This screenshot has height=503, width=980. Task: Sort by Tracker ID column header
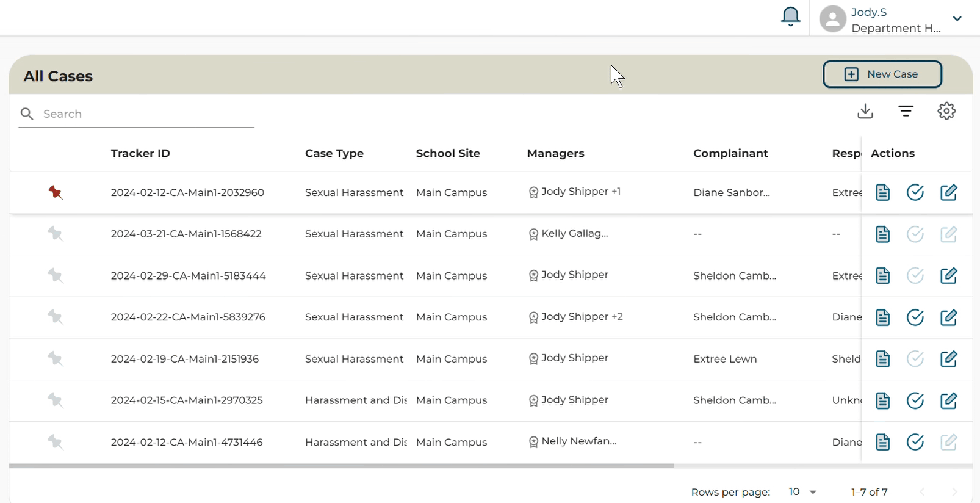[140, 153]
